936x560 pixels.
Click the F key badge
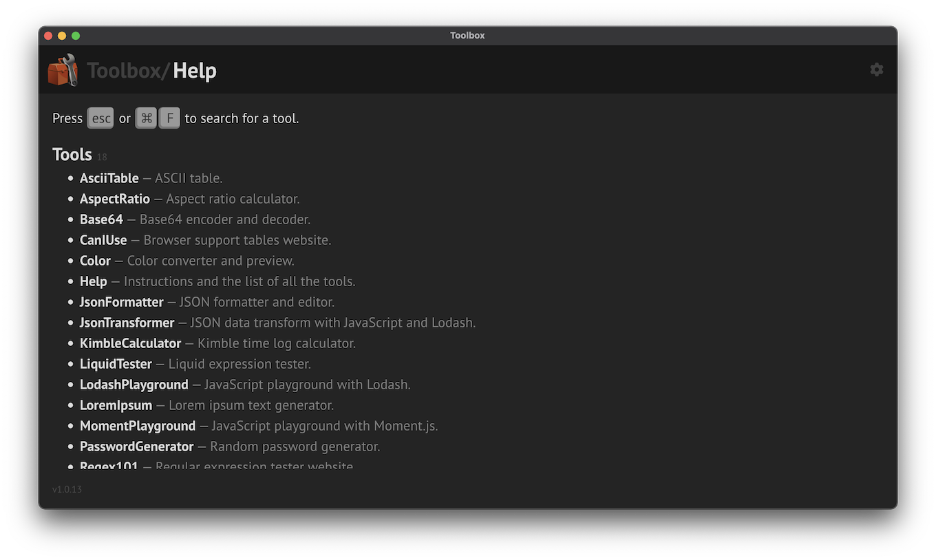tap(169, 118)
